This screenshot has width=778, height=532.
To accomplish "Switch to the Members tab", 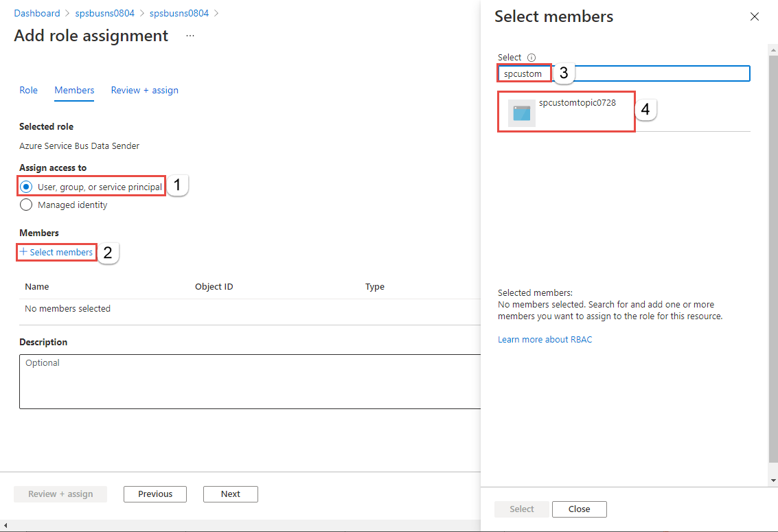I will point(74,90).
